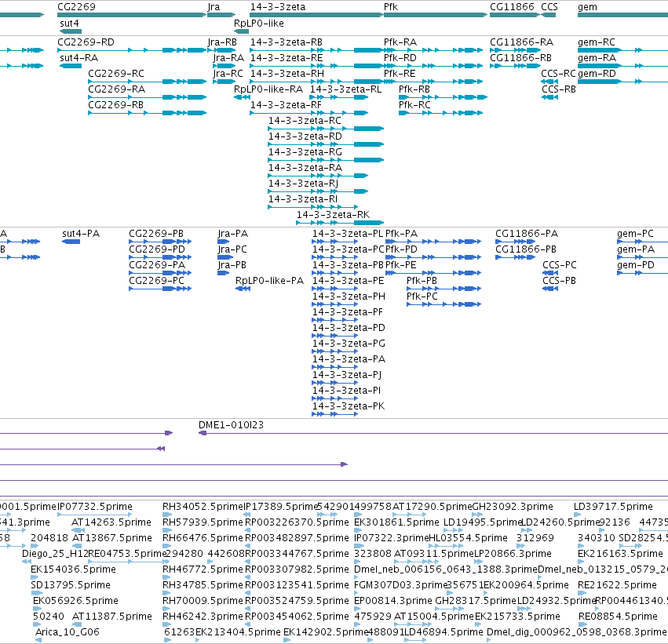
Task: Select transcript 14-3-3zeta-RD
Action: coord(326,144)
